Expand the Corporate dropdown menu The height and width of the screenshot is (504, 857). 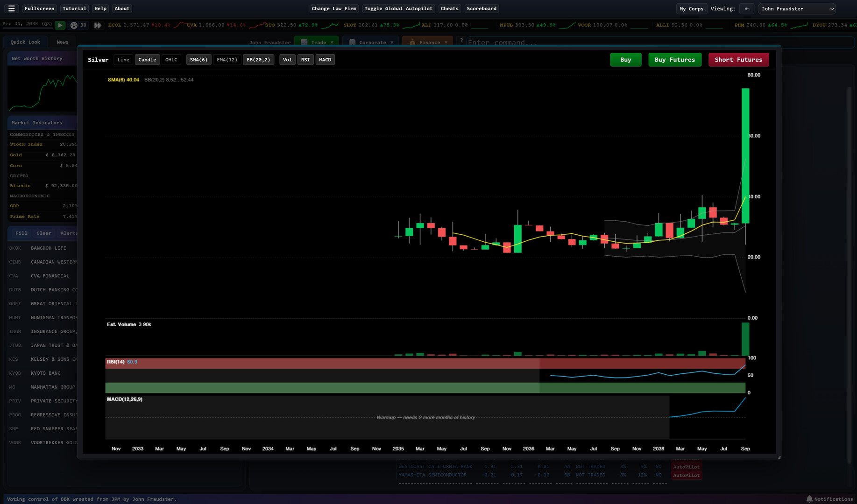372,42
